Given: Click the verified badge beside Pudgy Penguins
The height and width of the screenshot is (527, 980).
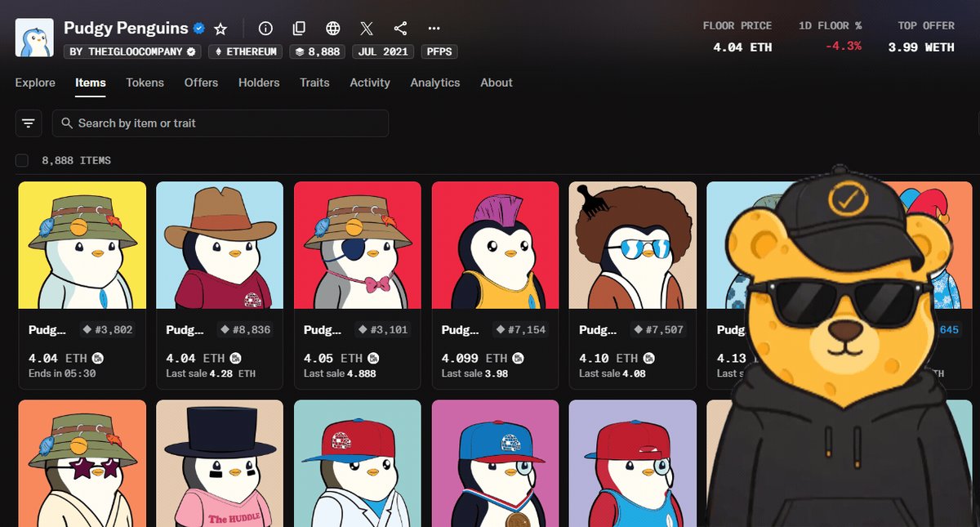Looking at the screenshot, I should pos(198,29).
